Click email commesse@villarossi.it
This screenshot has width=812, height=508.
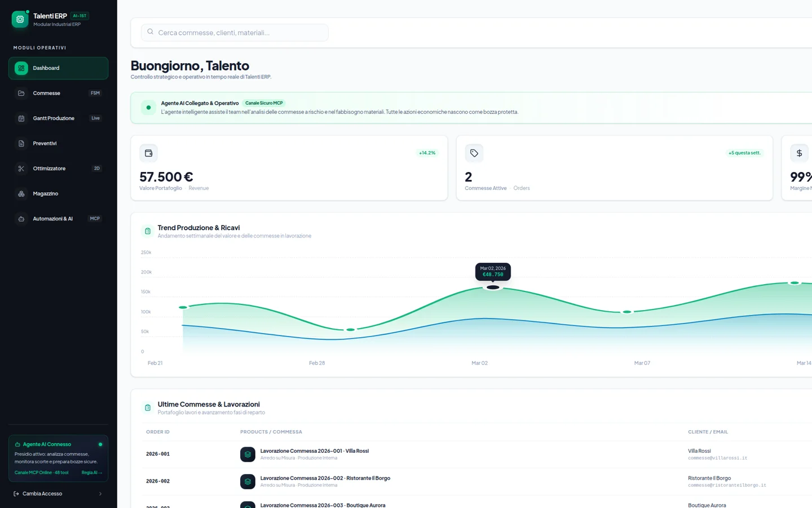[717, 458]
